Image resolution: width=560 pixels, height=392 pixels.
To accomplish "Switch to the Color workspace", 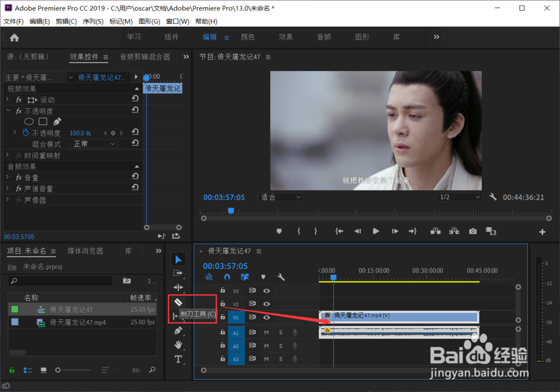I will pyautogui.click(x=248, y=37).
